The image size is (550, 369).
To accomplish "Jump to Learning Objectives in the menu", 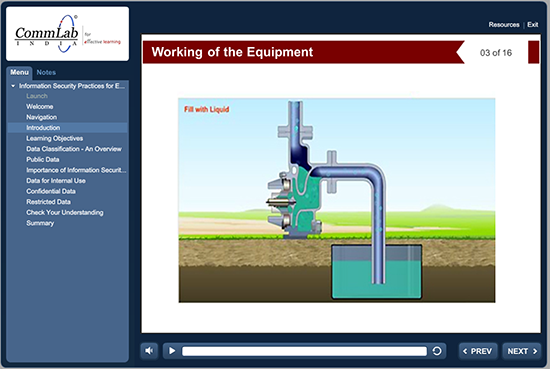I will [54, 138].
